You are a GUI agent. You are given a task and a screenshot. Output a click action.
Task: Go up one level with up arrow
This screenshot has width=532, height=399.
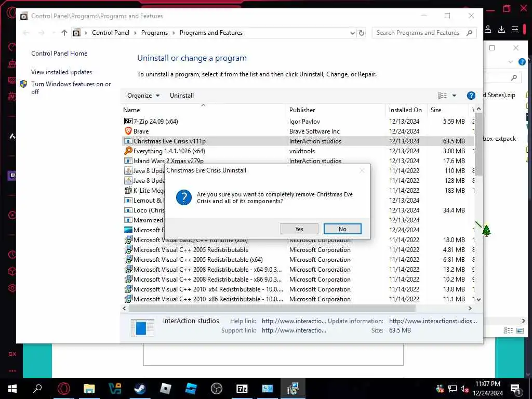pyautogui.click(x=64, y=33)
